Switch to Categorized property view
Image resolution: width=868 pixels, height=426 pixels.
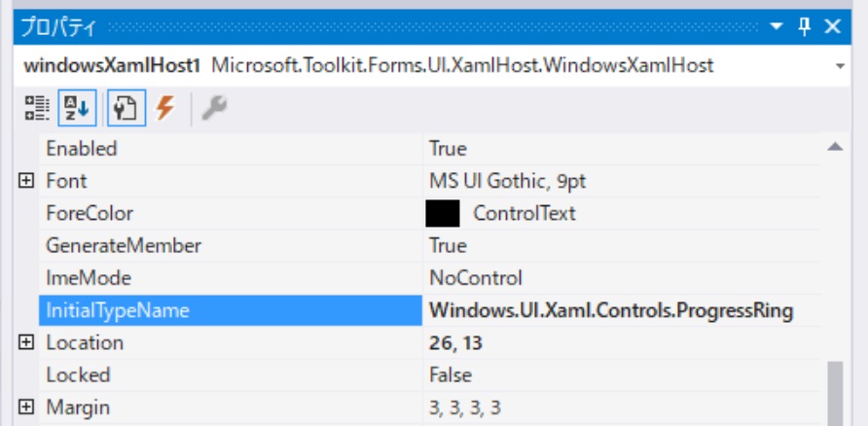(37, 110)
